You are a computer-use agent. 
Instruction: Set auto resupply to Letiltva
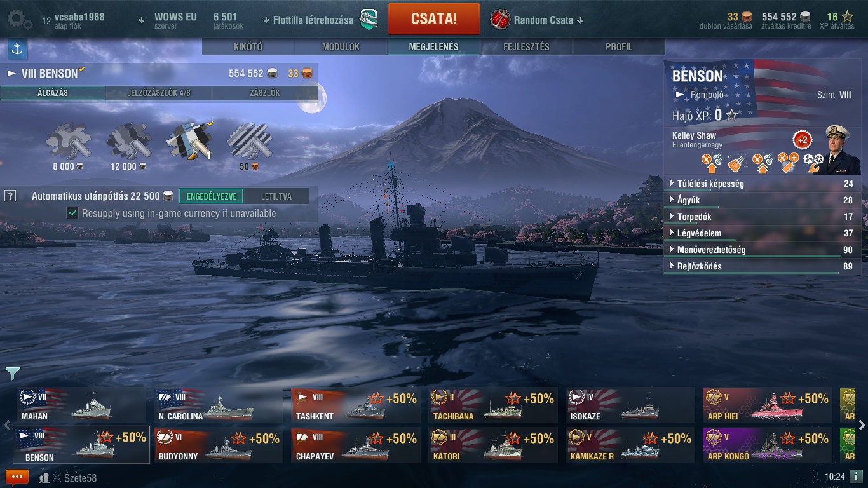(276, 196)
